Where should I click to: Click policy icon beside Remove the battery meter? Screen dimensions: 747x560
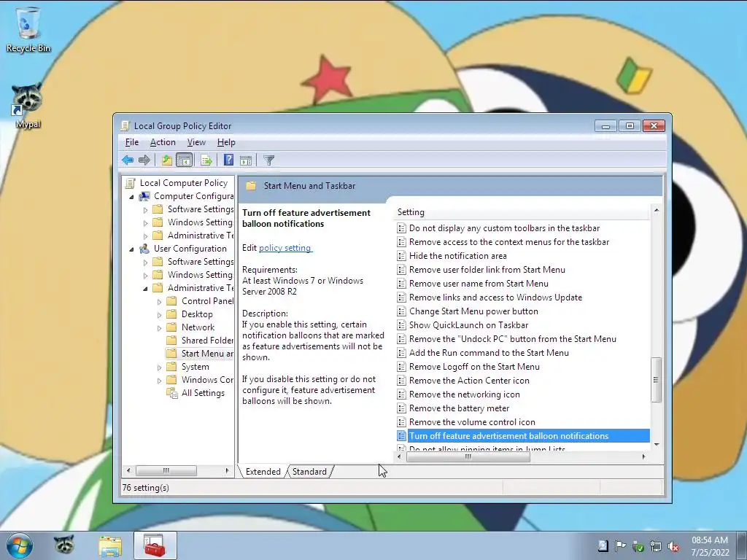tap(402, 408)
